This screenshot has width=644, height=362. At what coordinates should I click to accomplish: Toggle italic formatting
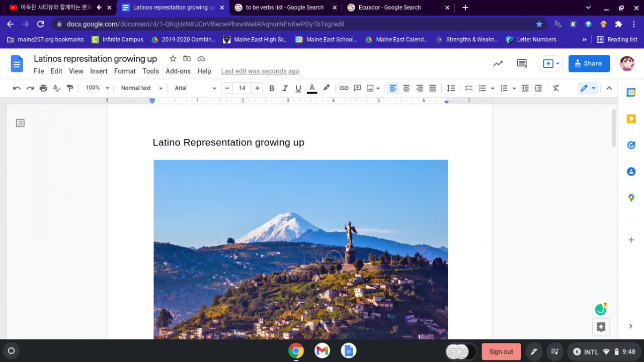pos(285,88)
